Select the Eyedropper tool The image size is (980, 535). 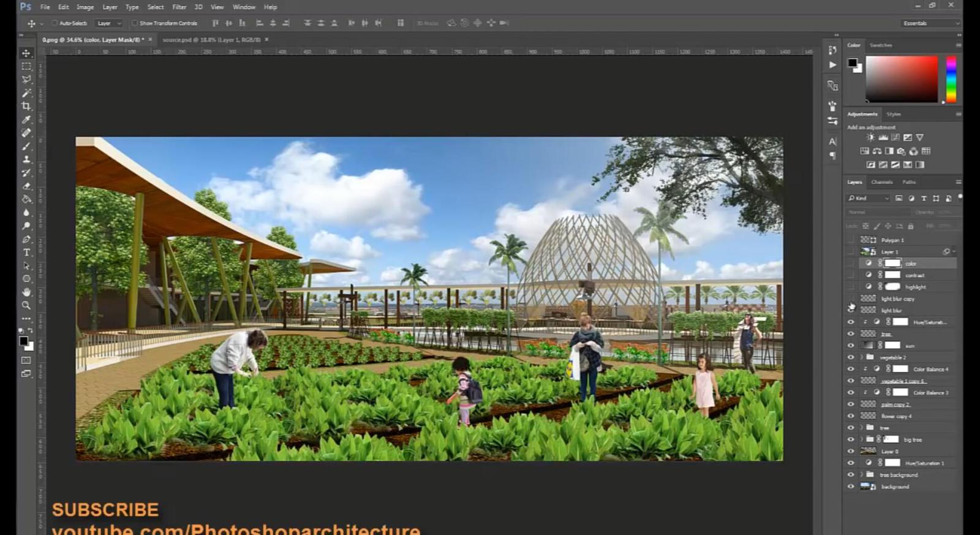coord(26,120)
